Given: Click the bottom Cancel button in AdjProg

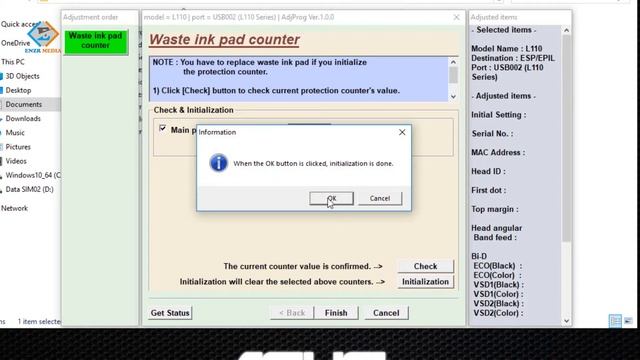Looking at the screenshot, I should [386, 313].
